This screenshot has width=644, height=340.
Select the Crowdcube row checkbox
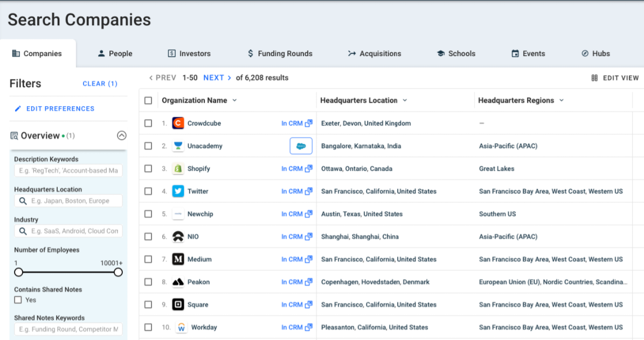pos(148,123)
